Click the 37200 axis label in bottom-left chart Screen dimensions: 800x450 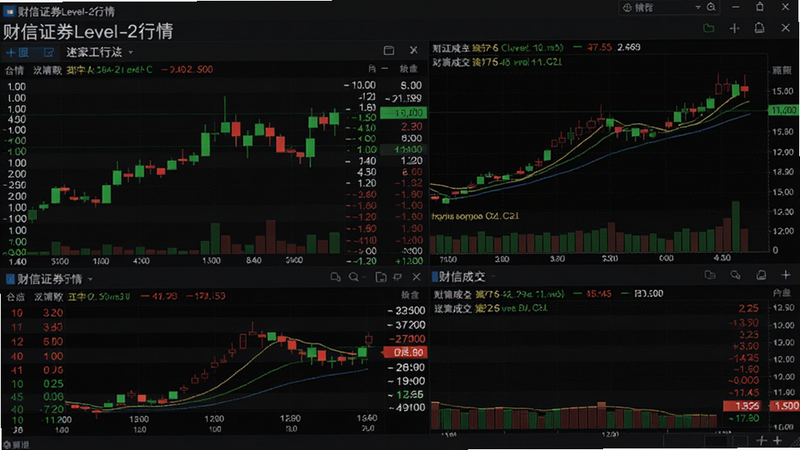(x=407, y=325)
